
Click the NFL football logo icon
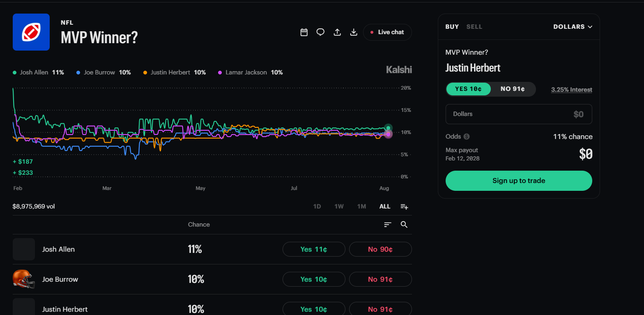31,32
